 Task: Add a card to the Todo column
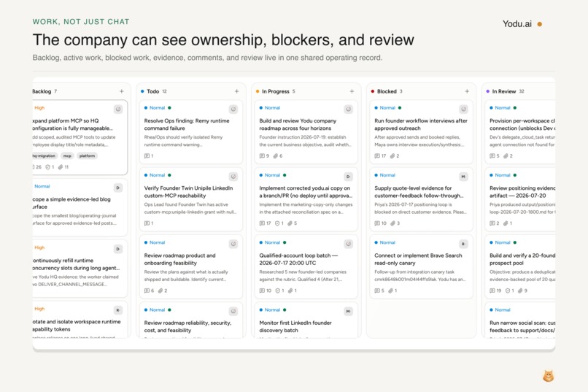[236, 91]
